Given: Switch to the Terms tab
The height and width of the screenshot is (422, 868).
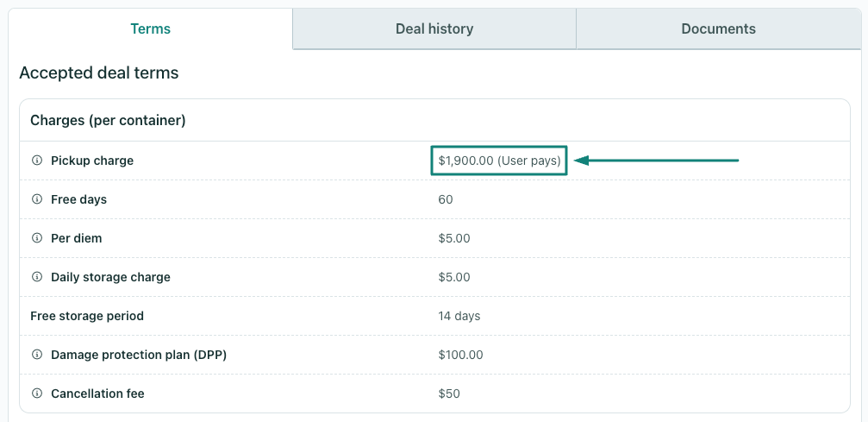Looking at the screenshot, I should point(151,28).
